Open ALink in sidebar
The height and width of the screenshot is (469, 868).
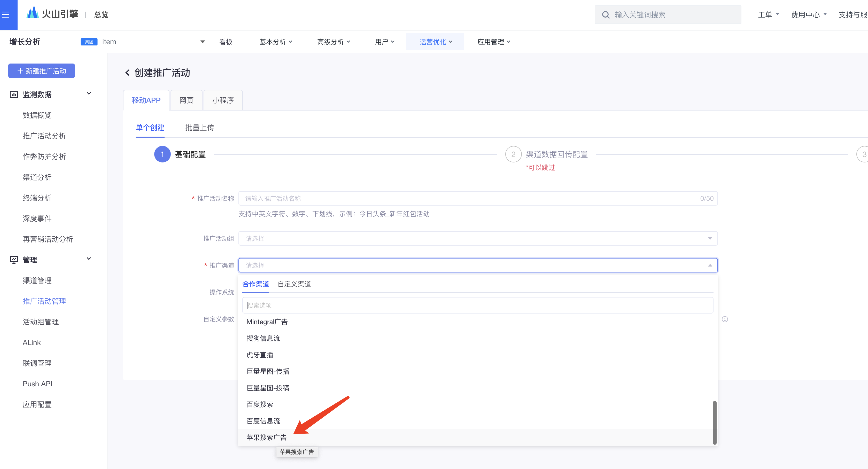point(32,342)
